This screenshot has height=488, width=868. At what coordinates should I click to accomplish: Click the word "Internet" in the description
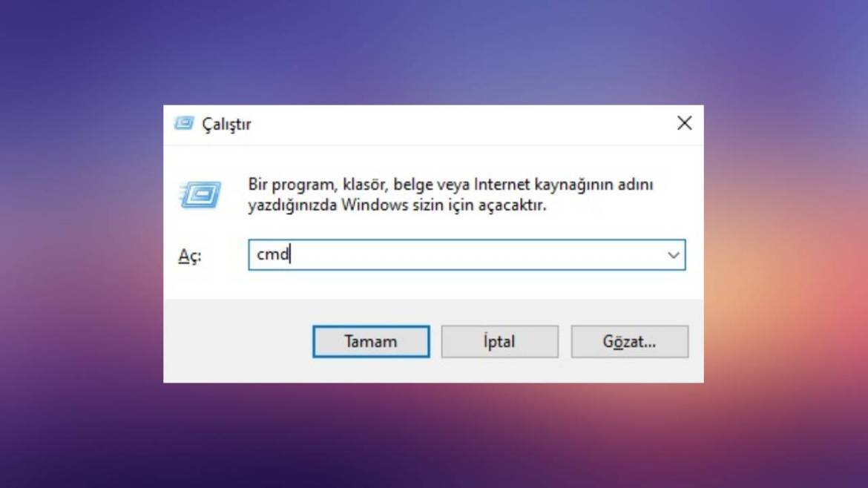click(502, 184)
